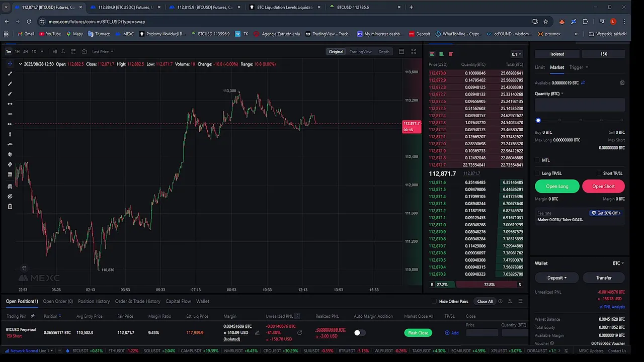
Task: Show buy-only order book view
Action: tap(441, 54)
